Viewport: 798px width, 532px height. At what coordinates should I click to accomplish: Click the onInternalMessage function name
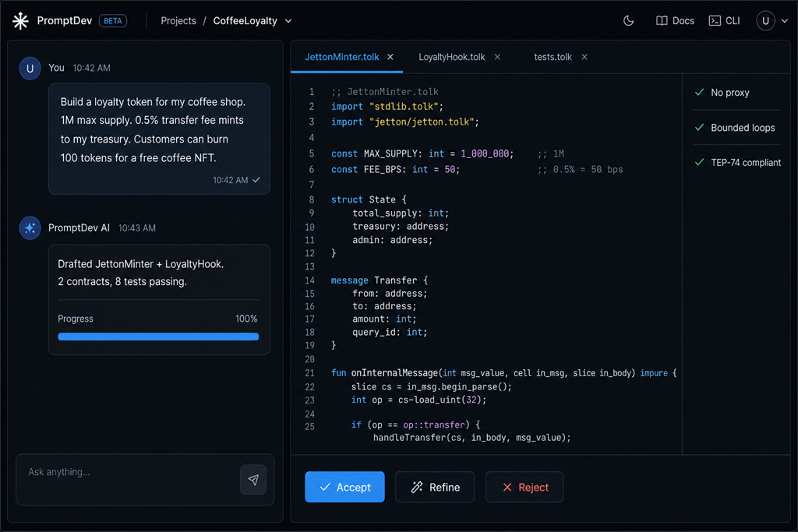[394, 373]
